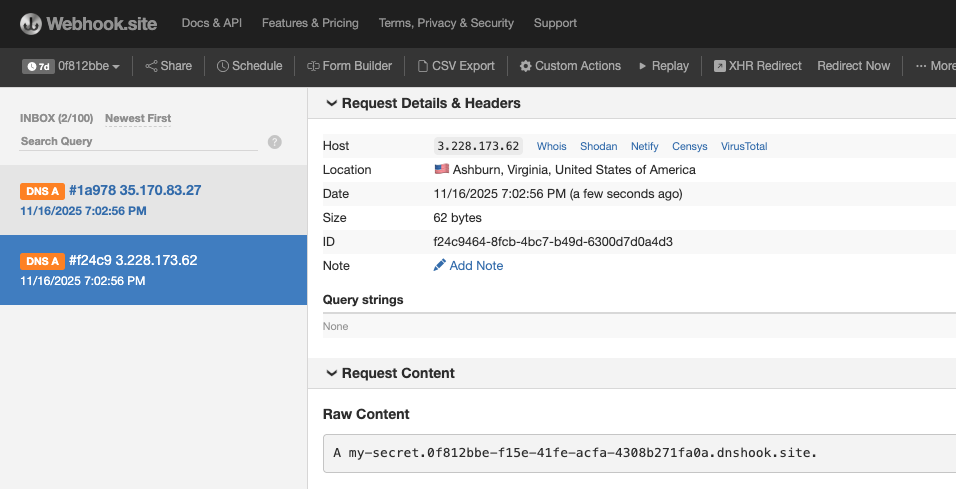
Task: Click the CSV Export toolbar label
Action: [463, 66]
